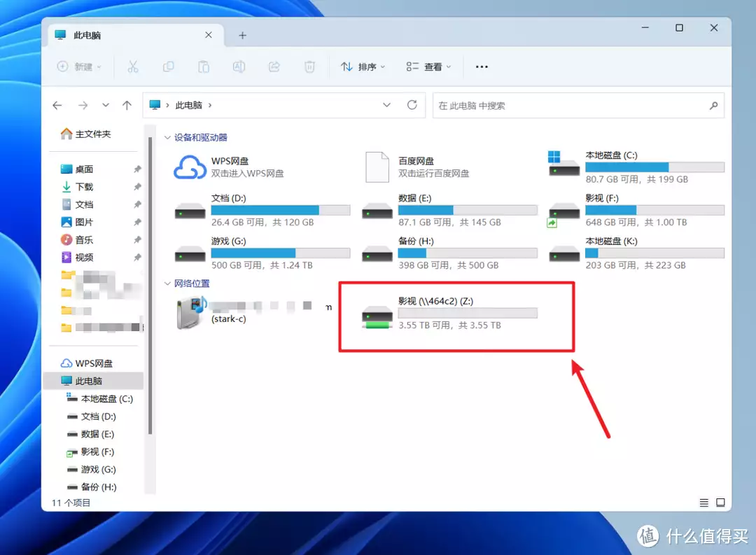
Task: Click the chevron after 此电脑 breadcrumb
Action: pyautogui.click(x=210, y=105)
